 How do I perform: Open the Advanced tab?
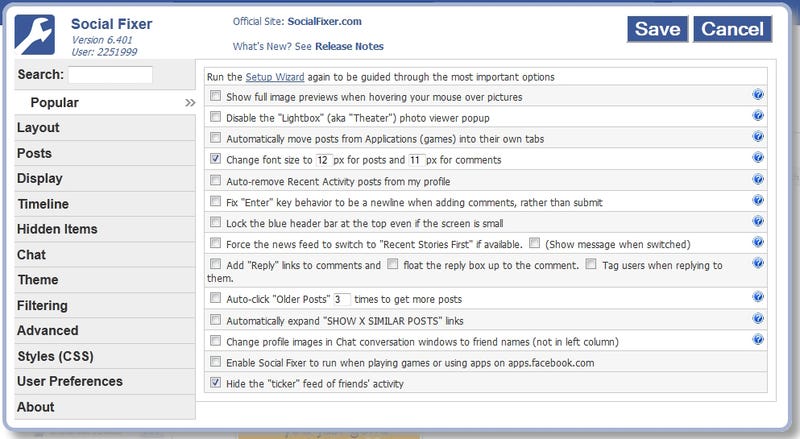click(x=105, y=331)
